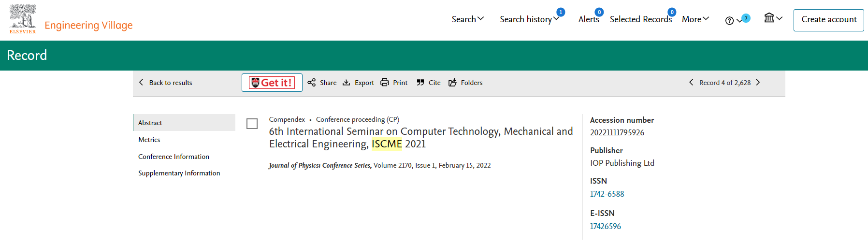Go to next record chevron
The image size is (868, 245).
758,82
